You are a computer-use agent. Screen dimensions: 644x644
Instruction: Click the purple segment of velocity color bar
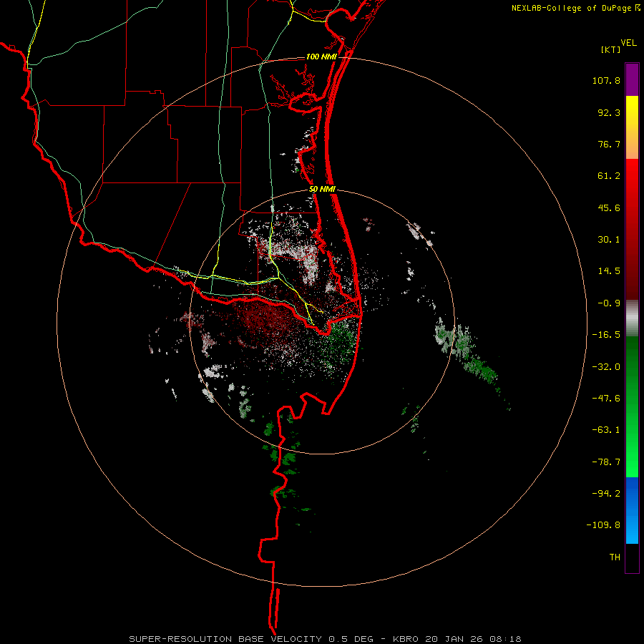coord(632,79)
